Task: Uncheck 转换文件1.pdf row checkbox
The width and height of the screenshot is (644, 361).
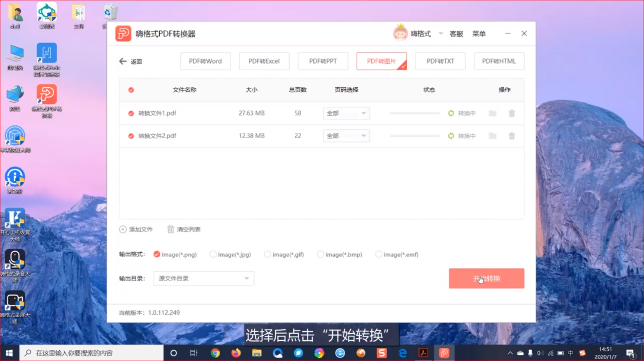Action: click(131, 113)
